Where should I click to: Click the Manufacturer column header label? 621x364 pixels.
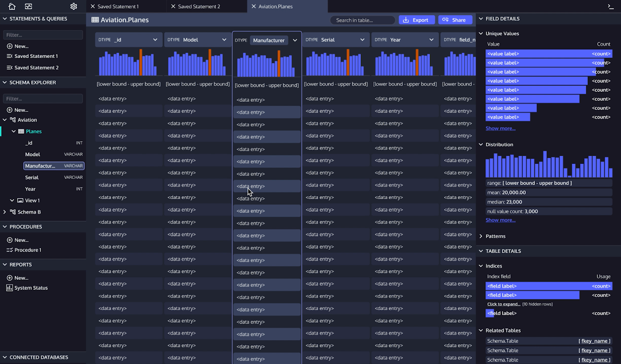click(x=269, y=40)
